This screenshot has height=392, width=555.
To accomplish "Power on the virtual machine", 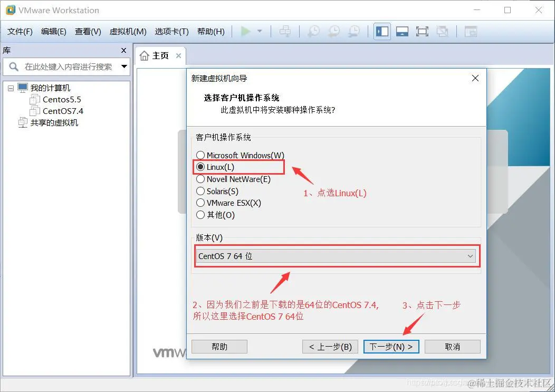I will pyautogui.click(x=245, y=31).
